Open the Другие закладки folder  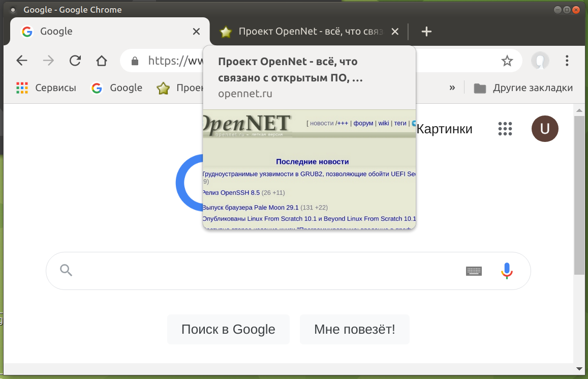pos(523,88)
